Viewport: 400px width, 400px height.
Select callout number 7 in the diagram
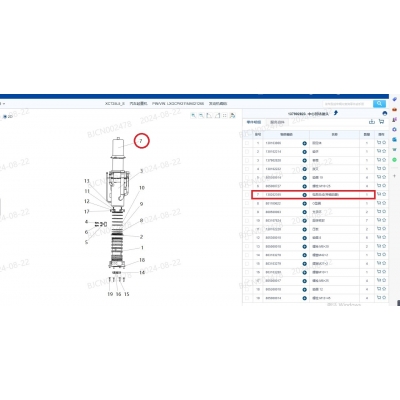(141, 141)
